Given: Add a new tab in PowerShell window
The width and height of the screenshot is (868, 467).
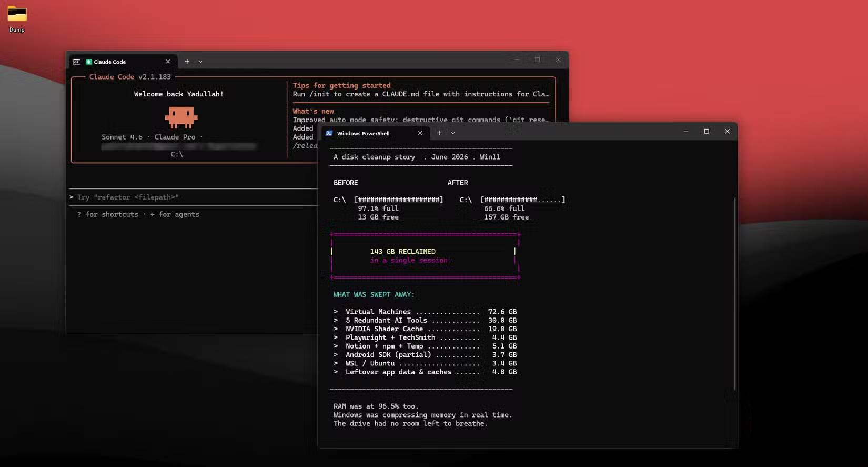Looking at the screenshot, I should (439, 133).
